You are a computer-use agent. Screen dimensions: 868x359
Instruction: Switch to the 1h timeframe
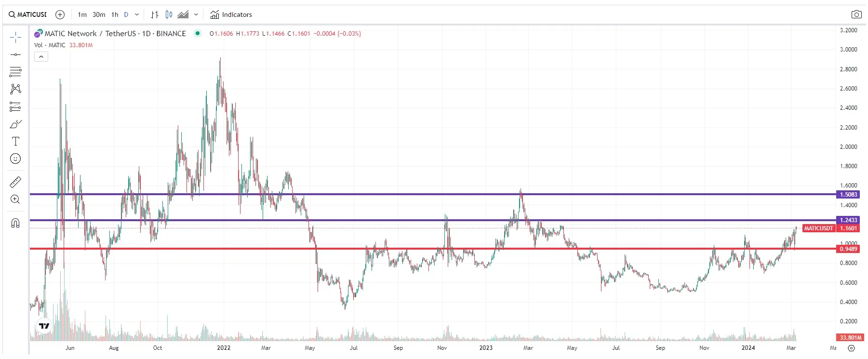click(115, 14)
